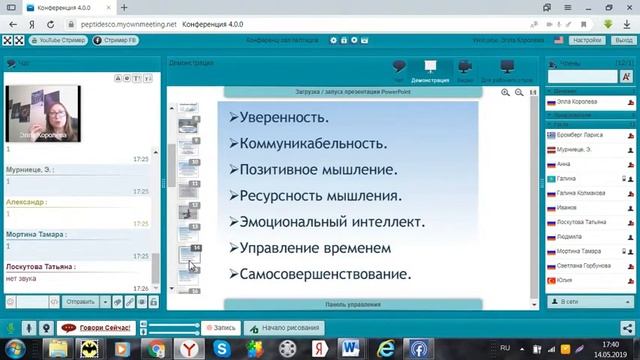
Task: Click the Отправить send button
Action: coord(80,302)
